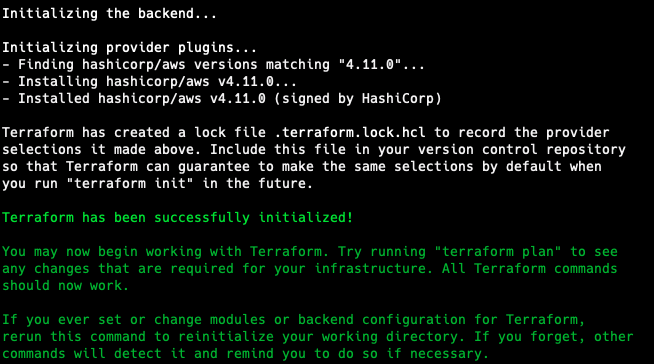Screen dimensions: 654x364
Task: Click the "Initializing provider plugins..." line
Action: coord(129,48)
